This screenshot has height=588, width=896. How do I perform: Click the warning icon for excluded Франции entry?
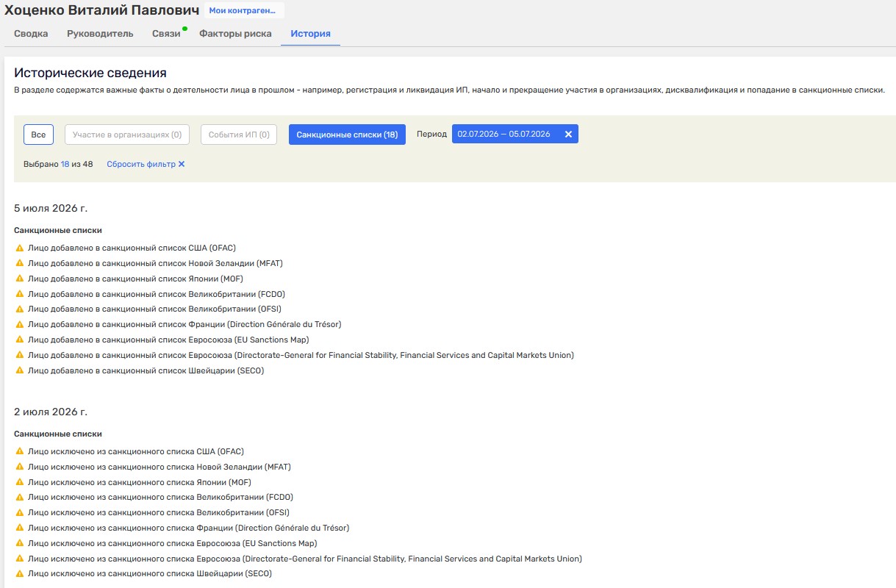(x=20, y=528)
